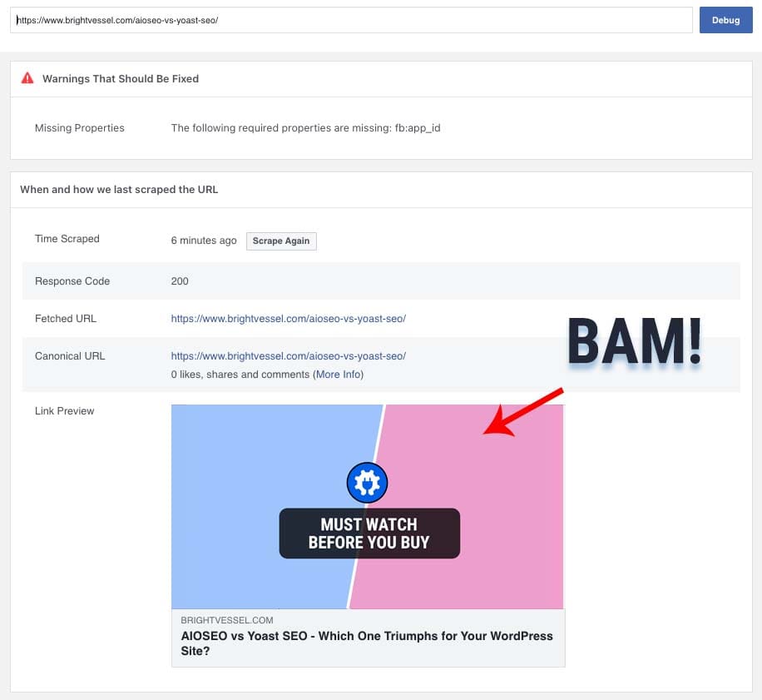Click the blue Debug button

point(725,20)
